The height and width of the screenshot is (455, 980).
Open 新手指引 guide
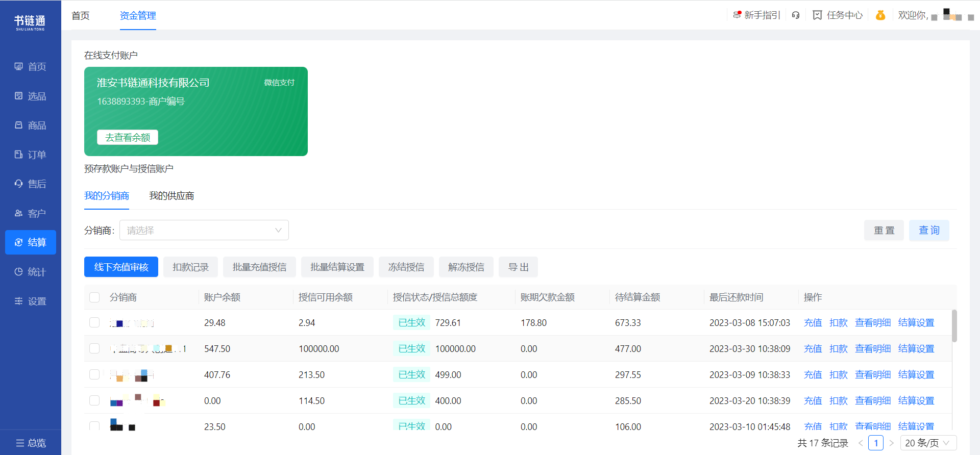click(757, 15)
